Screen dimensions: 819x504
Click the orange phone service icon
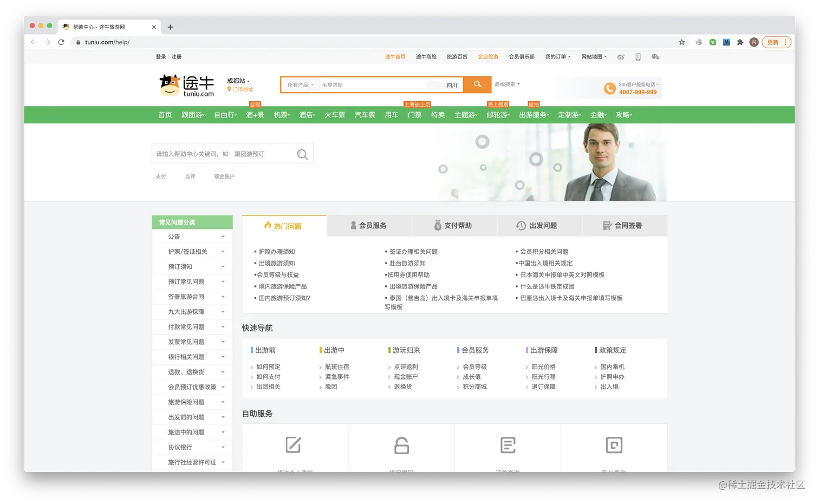point(610,88)
